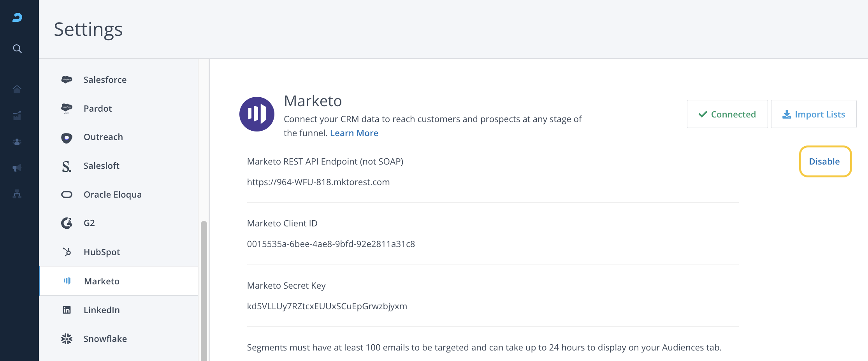Click the Oracle Eloqua oval icon
This screenshot has height=361, width=868.
click(x=67, y=195)
